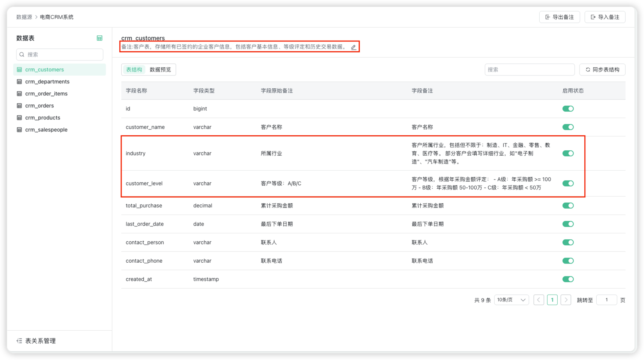Disable the industry field toggle
Image resolution: width=644 pixels, height=360 pixels.
[x=568, y=153]
